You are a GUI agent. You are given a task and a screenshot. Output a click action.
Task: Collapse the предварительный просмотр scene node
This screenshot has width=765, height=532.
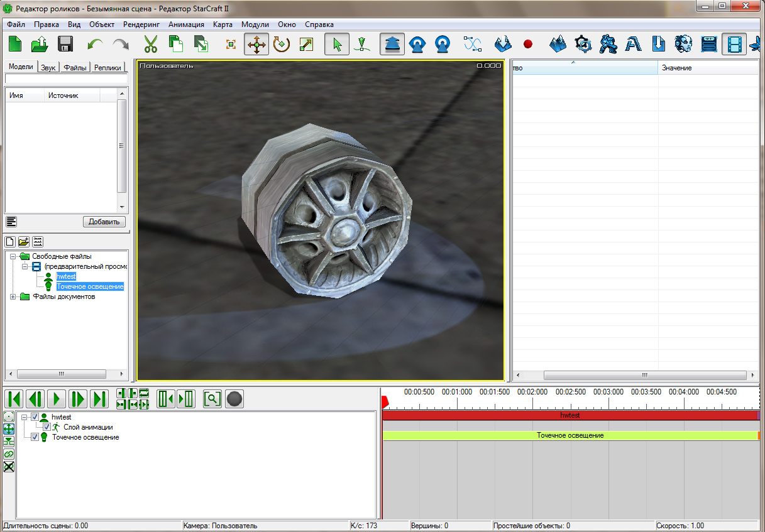point(25,266)
